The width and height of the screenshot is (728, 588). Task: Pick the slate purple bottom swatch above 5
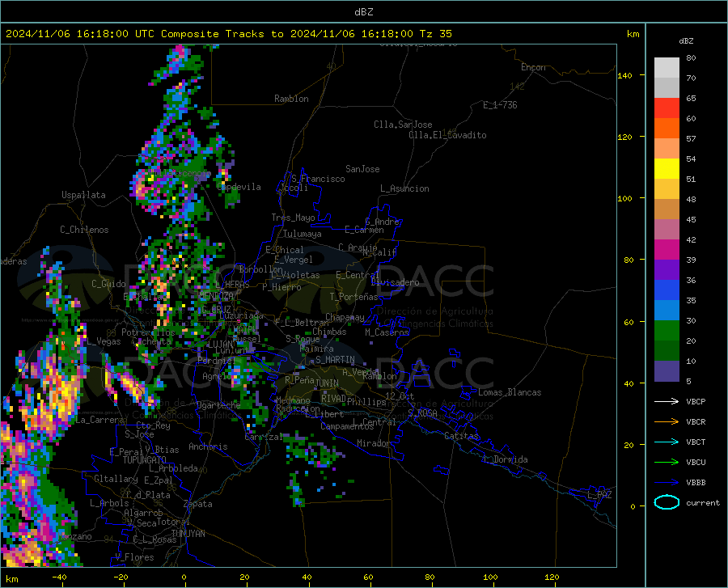pyautogui.click(x=667, y=370)
